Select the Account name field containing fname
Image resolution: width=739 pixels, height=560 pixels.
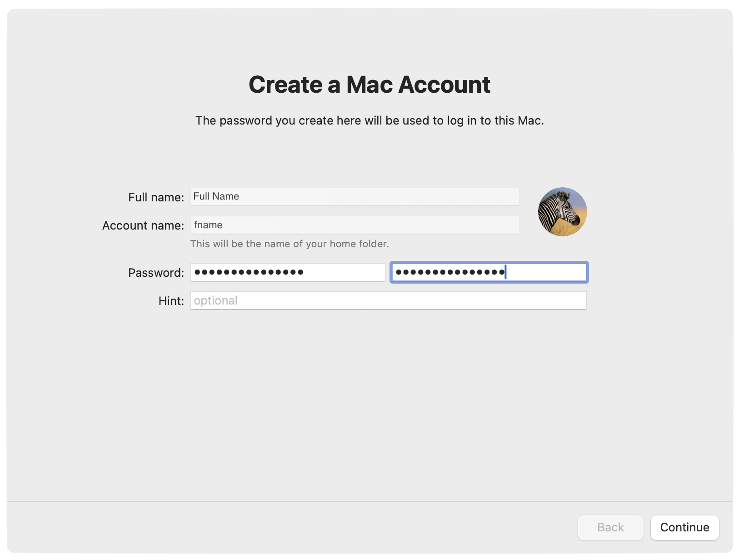[355, 225]
